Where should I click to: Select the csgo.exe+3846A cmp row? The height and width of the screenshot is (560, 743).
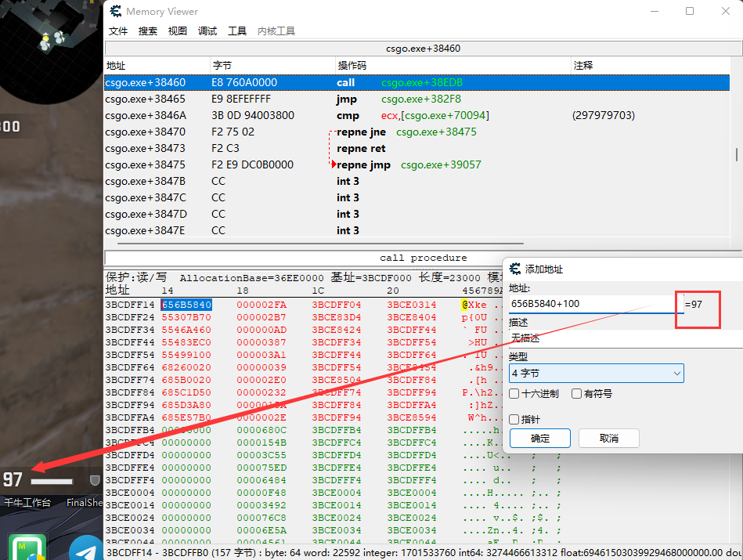(x=417, y=115)
